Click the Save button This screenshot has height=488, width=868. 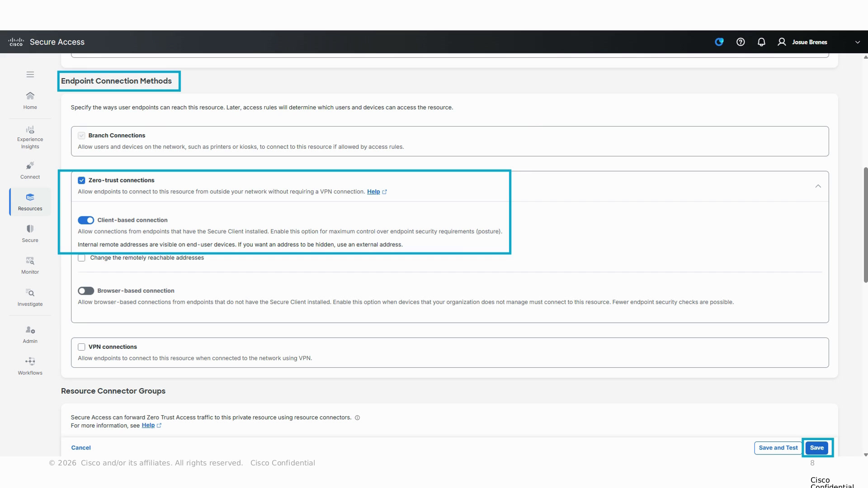pyautogui.click(x=817, y=448)
